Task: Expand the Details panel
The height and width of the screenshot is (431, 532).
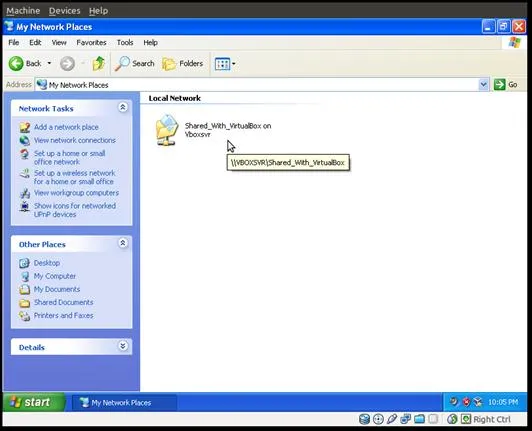Action: (123, 346)
